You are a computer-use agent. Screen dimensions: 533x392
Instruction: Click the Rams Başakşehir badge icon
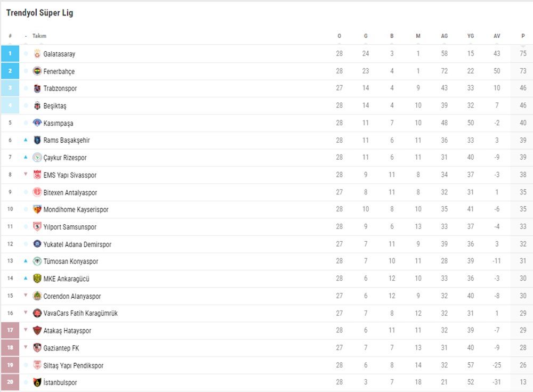click(37, 141)
